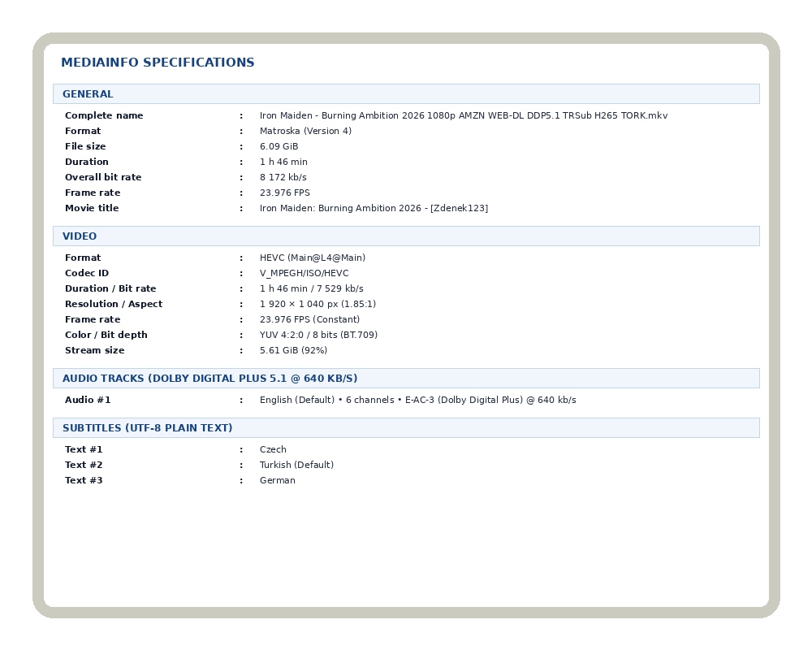Select the 5.61 GiB (92%) value

click(x=293, y=350)
